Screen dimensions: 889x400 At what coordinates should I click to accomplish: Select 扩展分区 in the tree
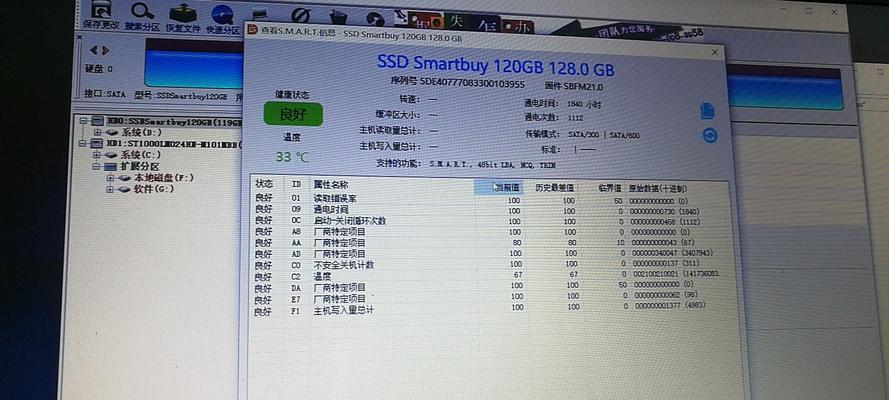coord(139,167)
